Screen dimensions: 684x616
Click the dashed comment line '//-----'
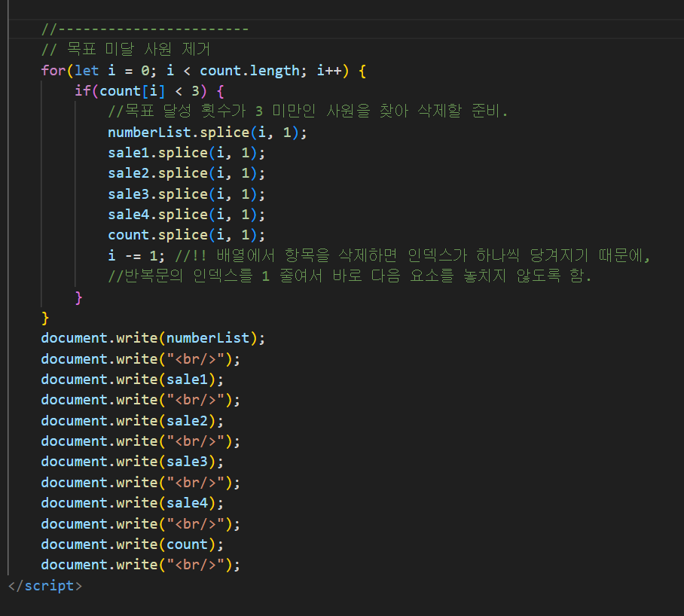[x=145, y=29]
